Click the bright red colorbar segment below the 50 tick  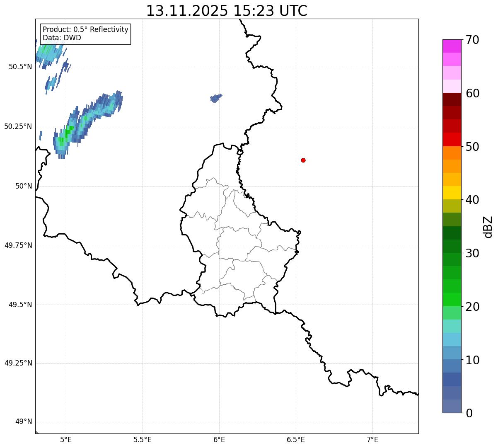[x=452, y=140]
